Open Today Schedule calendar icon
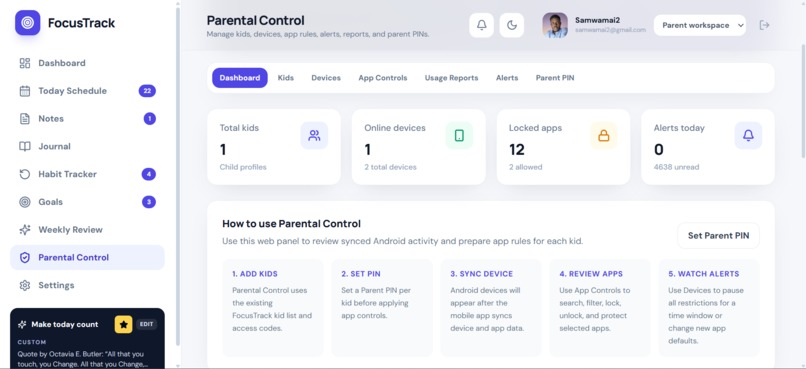The height and width of the screenshot is (369, 806). click(x=25, y=91)
